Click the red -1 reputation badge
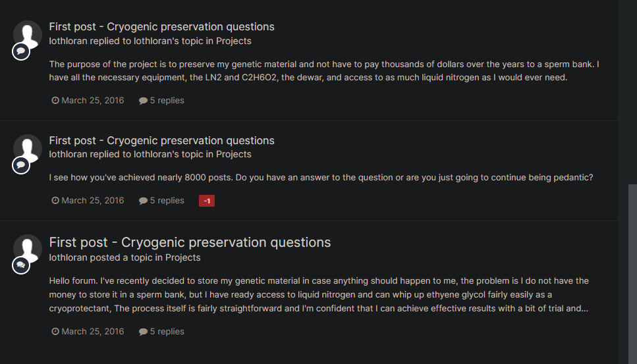Viewport: 637px width, 364px height. click(207, 201)
